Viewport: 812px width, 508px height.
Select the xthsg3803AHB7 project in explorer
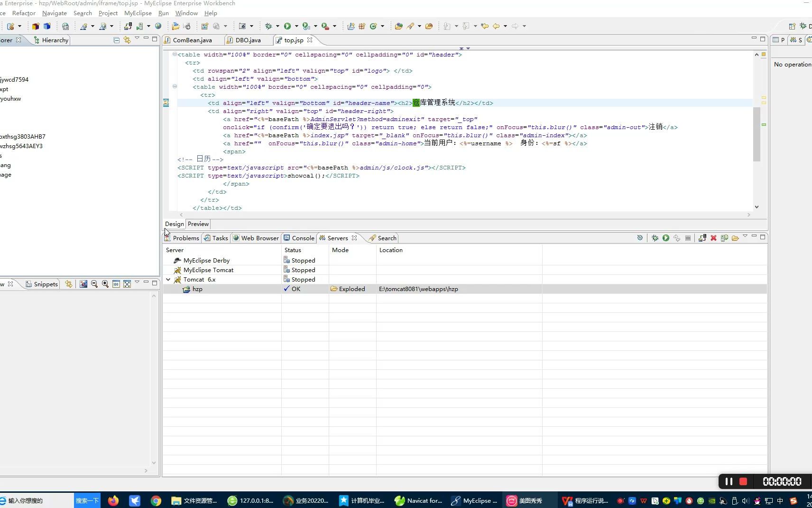[23, 136]
